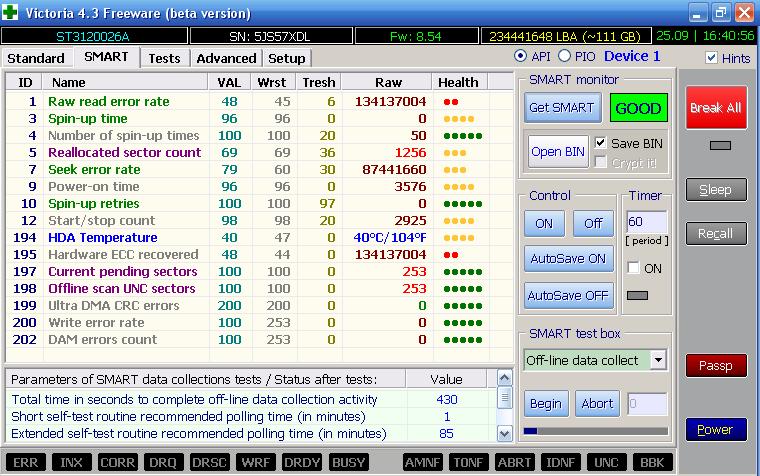Click the BUSY status indicator
The image size is (760, 476).
(x=348, y=462)
